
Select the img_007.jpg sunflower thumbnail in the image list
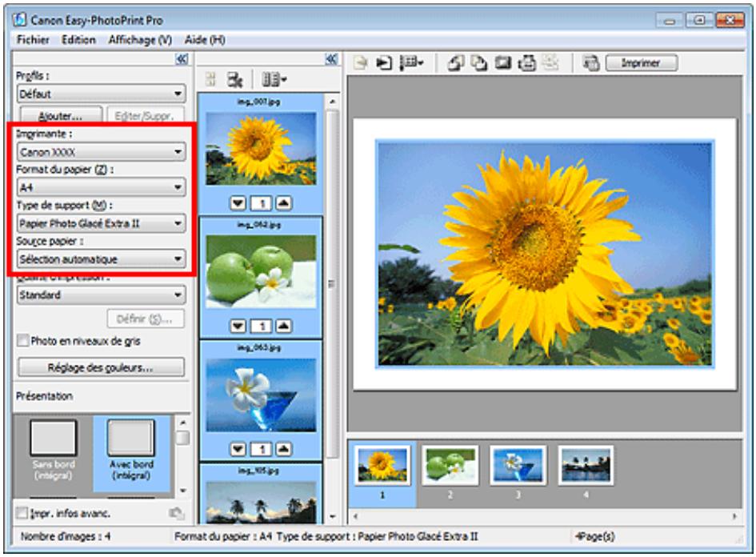[261, 149]
